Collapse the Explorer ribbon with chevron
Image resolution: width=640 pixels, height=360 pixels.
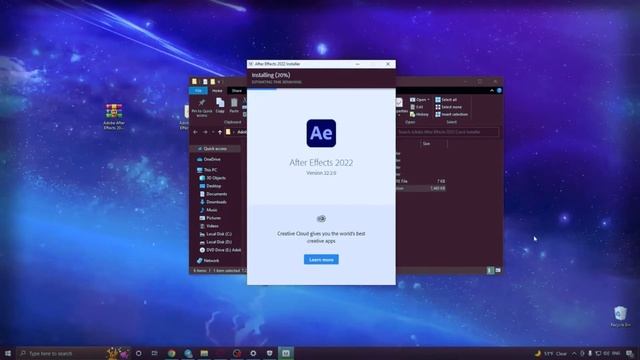pos(491,91)
